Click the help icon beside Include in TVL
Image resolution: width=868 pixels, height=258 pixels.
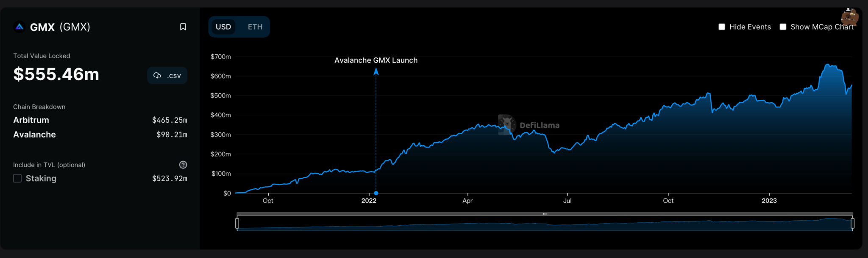183,165
